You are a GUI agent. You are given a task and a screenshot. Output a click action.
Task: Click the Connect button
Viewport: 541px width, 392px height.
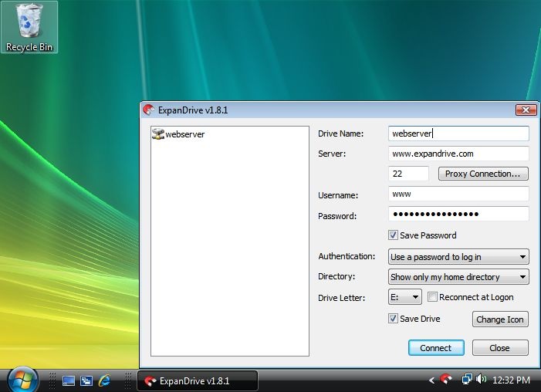click(436, 348)
